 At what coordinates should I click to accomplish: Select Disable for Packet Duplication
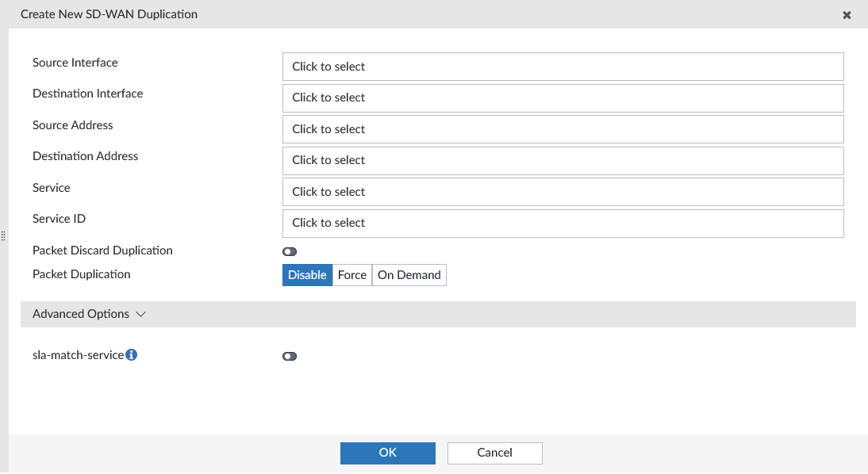tap(307, 275)
